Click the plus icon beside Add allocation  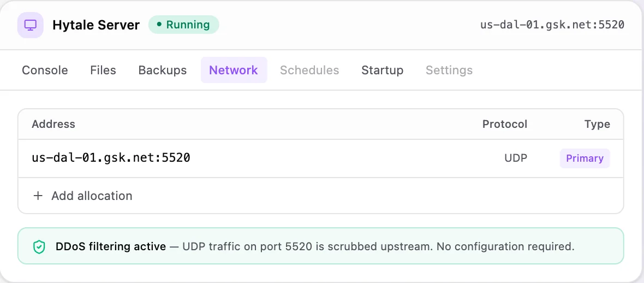pos(38,196)
